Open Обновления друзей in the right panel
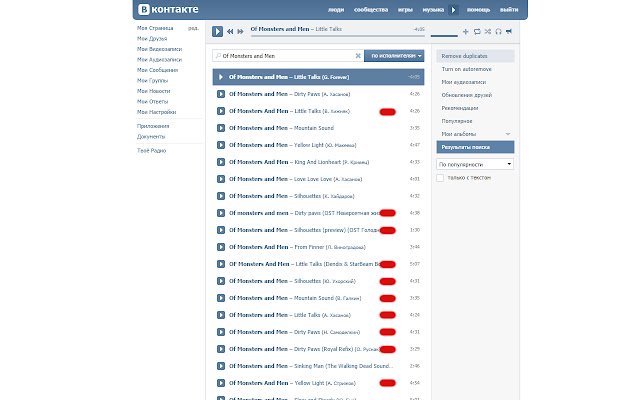This screenshot has width=640, height=400. click(467, 95)
